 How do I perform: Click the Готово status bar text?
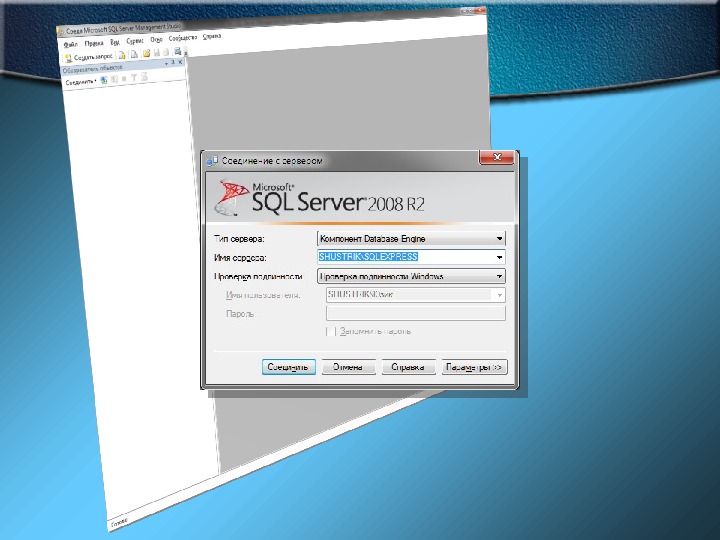coord(118,523)
